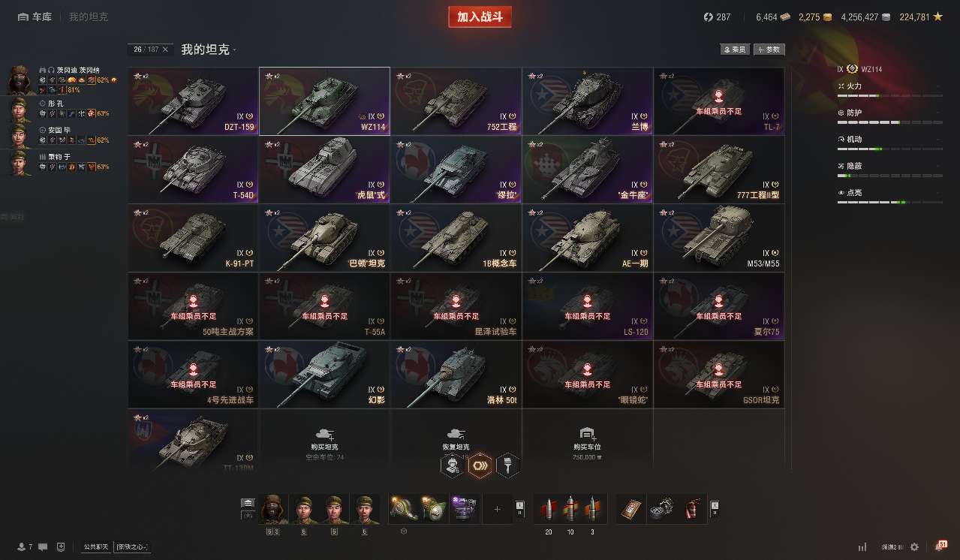Viewport: 960px width, 560px height.
Task: Toggle the 参数 parameters panel button
Action: pos(769,50)
